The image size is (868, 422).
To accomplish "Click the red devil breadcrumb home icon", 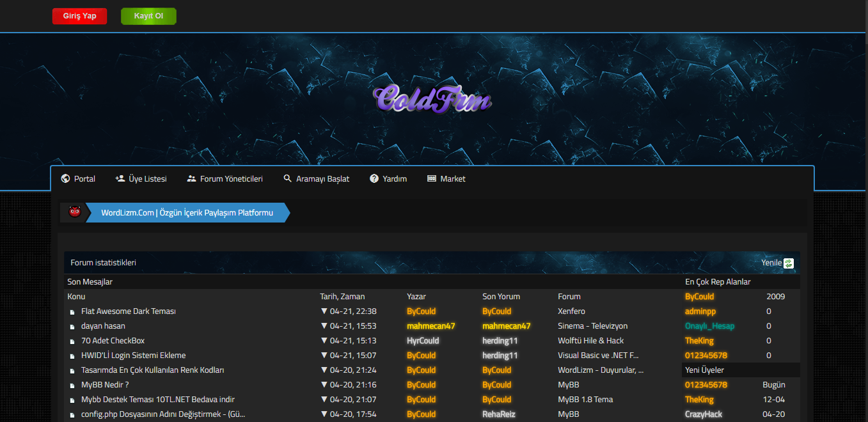I will click(x=75, y=212).
